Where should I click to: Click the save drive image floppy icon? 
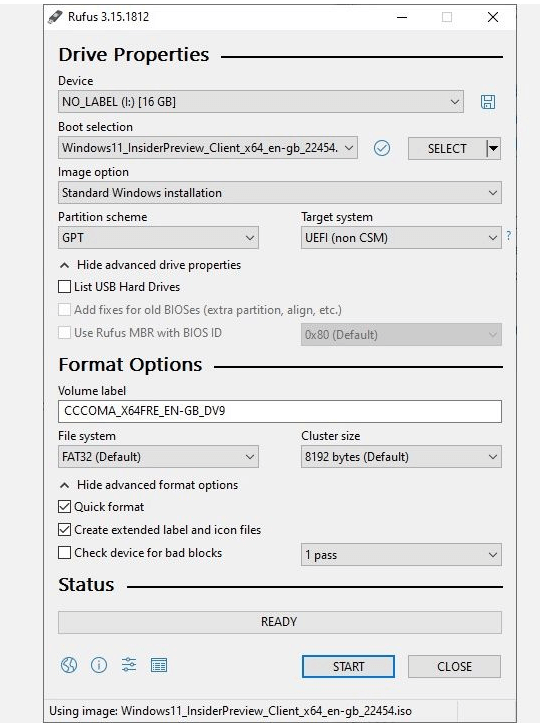pyautogui.click(x=488, y=102)
